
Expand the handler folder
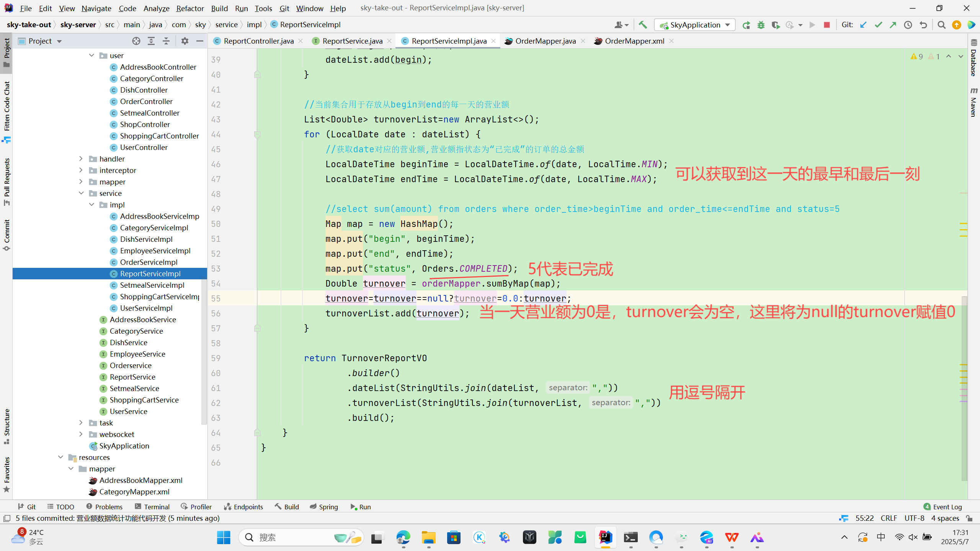81,158
